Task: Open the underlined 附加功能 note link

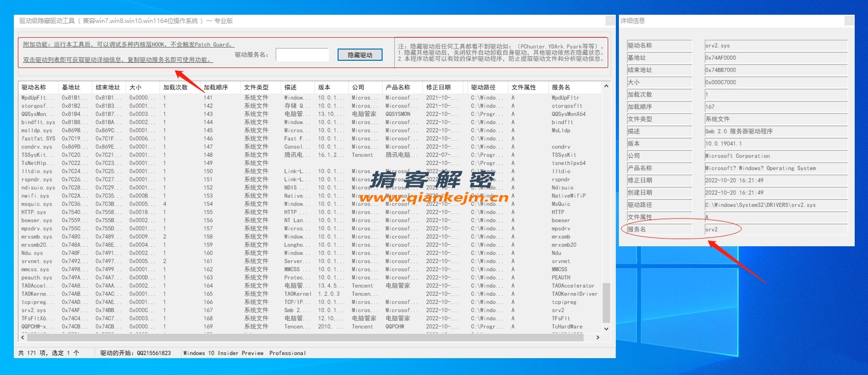Action: 128,44
